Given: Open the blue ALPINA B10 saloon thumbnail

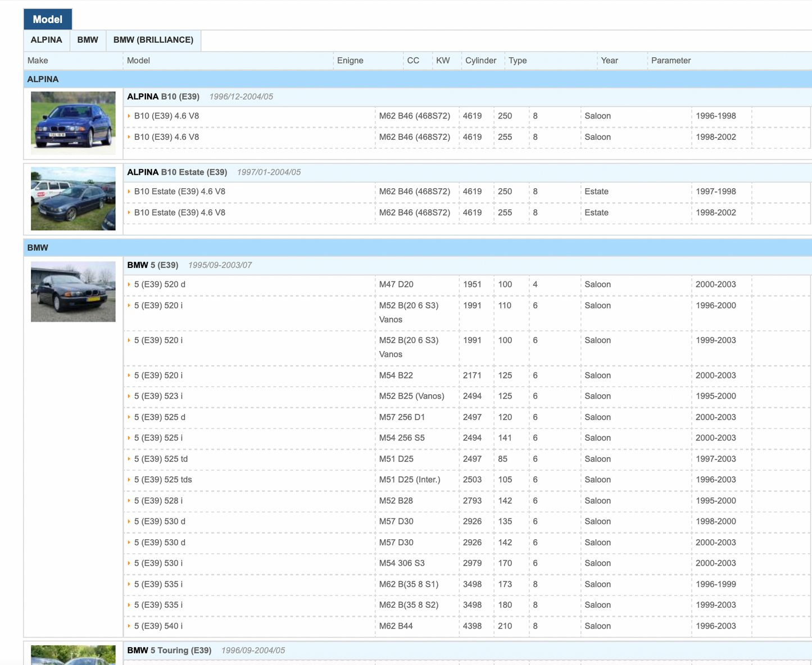Looking at the screenshot, I should pyautogui.click(x=73, y=123).
